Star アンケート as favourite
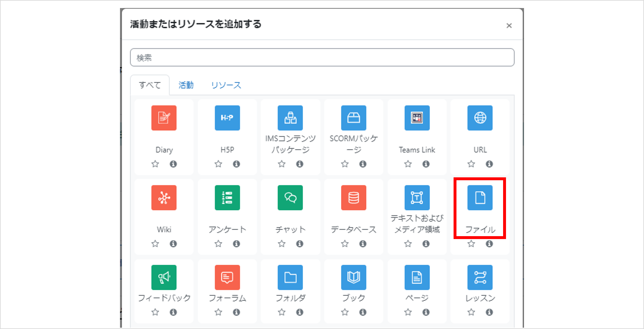Screen dimensions: 644x329 coord(218,244)
